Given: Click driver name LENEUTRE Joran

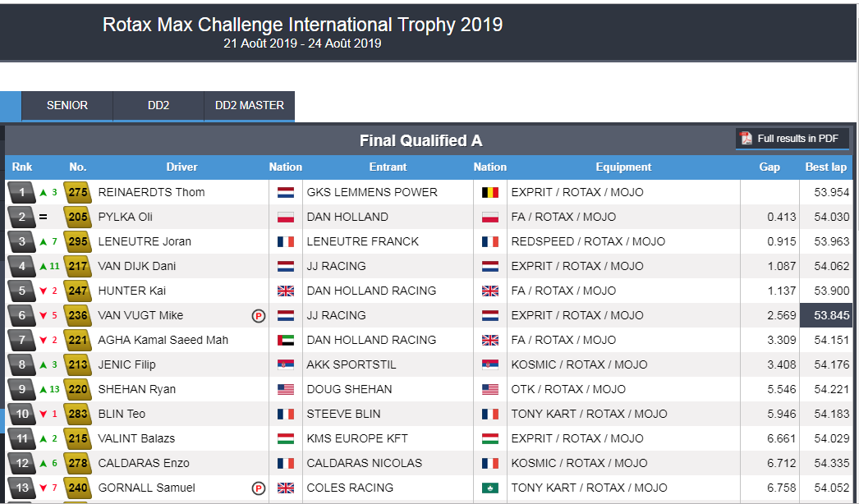Looking at the screenshot, I should click(145, 242).
